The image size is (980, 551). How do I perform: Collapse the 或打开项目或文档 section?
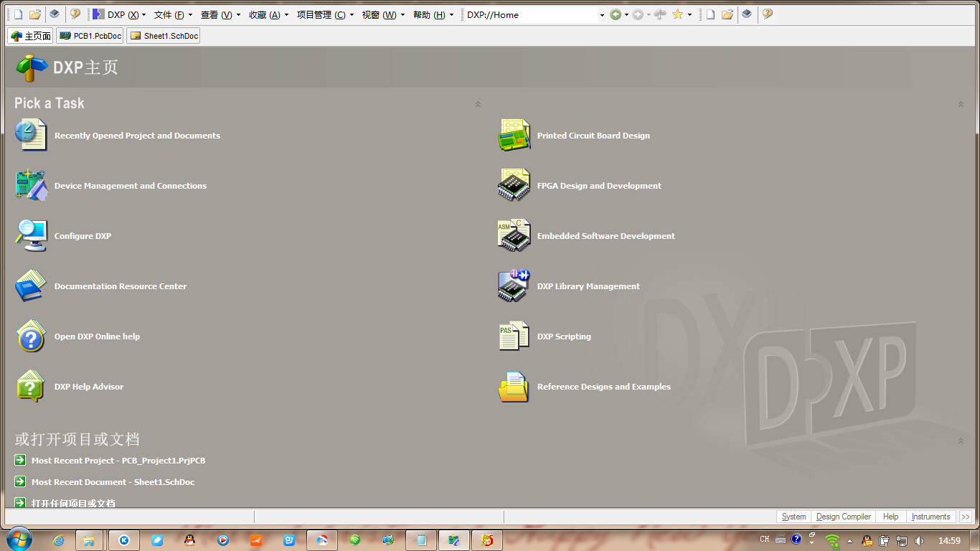coord(961,441)
